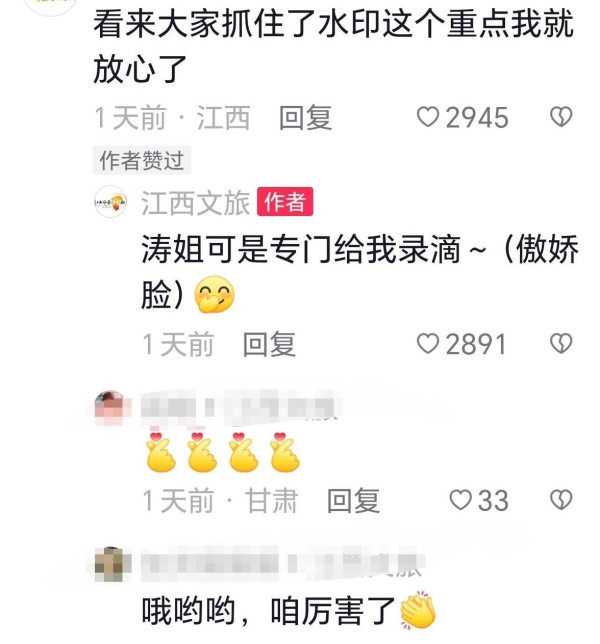Dislike the comment posted from 甘肃

tap(561, 500)
